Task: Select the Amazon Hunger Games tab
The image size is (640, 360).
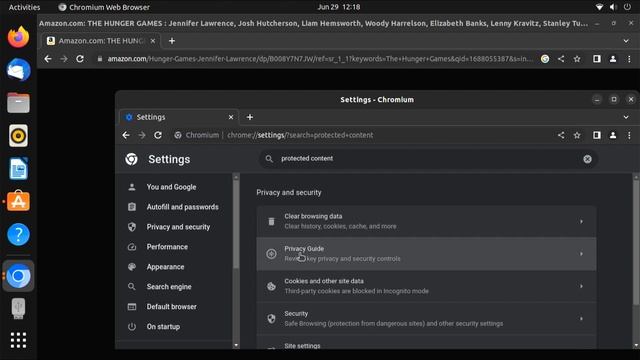Action: click(100, 41)
